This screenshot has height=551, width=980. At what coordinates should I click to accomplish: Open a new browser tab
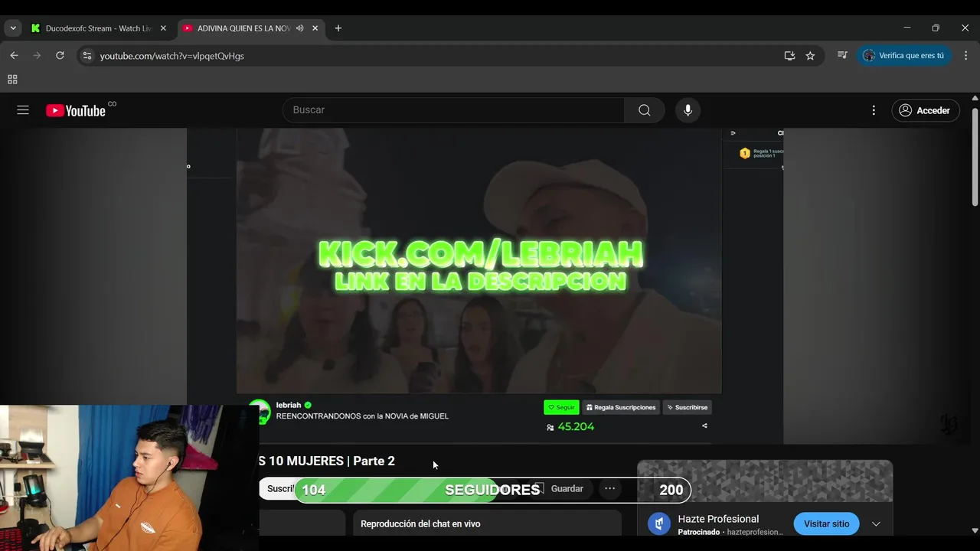pos(338,28)
